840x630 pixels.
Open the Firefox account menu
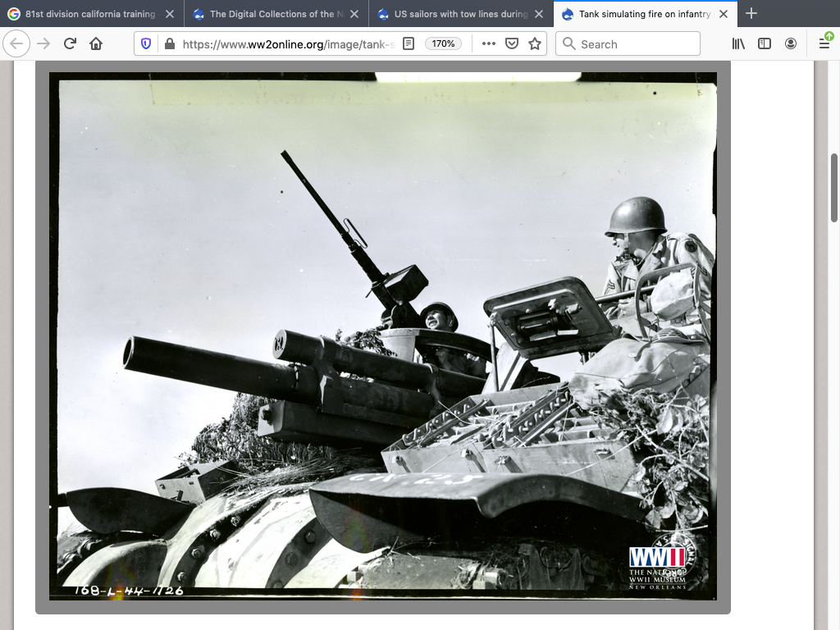[x=791, y=43]
